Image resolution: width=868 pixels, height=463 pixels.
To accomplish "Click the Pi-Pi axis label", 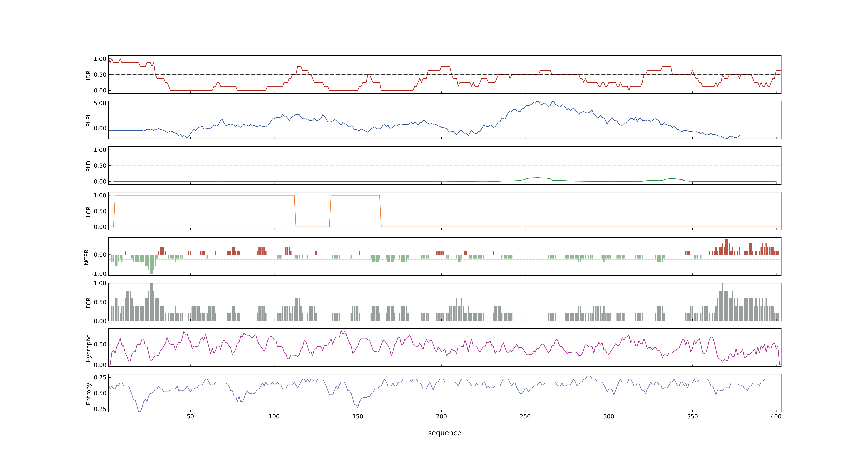I will (89, 120).
